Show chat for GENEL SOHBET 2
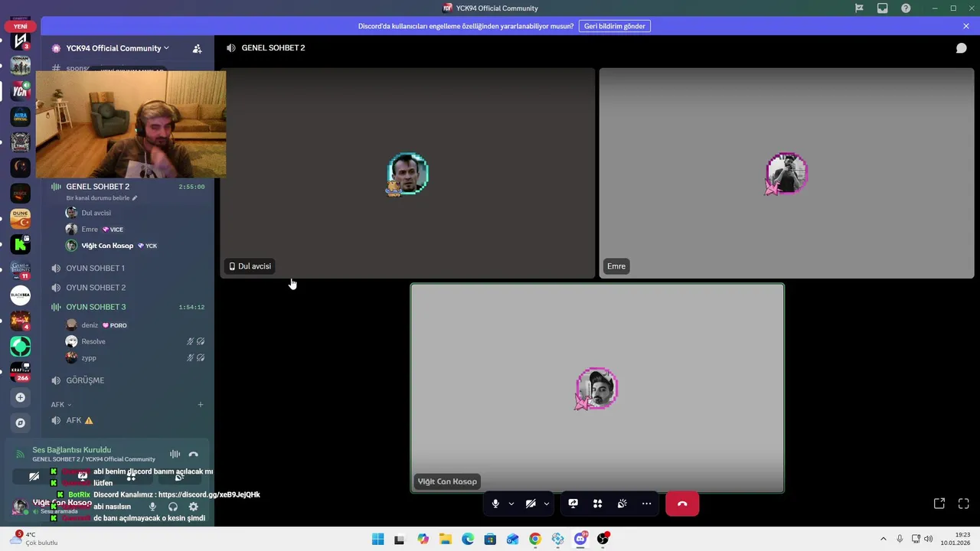Image resolution: width=980 pixels, height=551 pixels. 962,48
